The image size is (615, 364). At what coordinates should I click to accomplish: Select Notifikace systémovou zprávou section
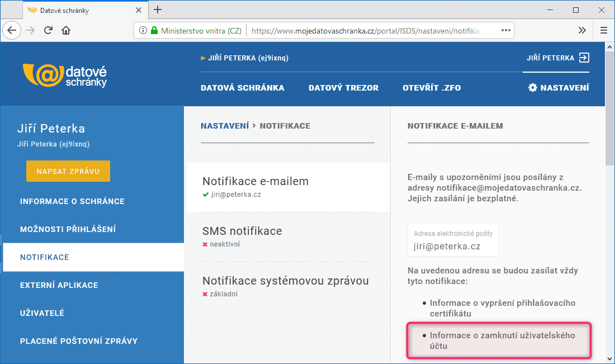pos(288,286)
